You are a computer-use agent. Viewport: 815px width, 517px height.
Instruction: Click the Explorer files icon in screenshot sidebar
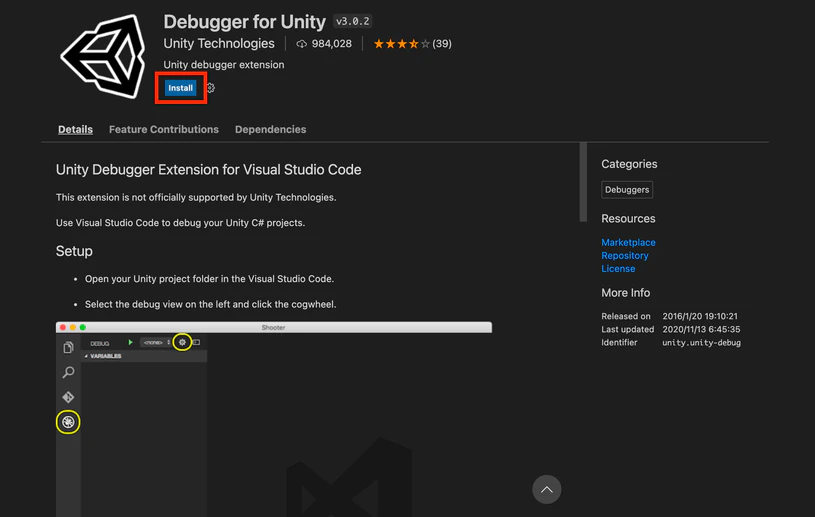pyautogui.click(x=68, y=348)
